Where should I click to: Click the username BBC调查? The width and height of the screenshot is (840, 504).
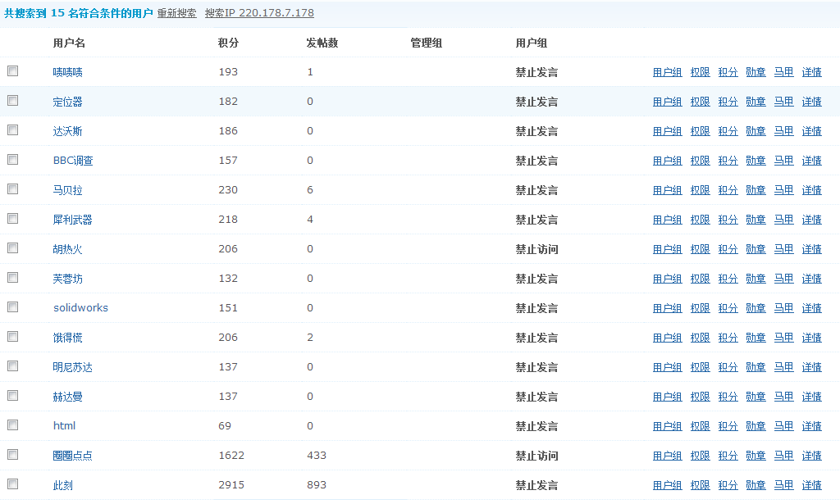pyautogui.click(x=73, y=161)
